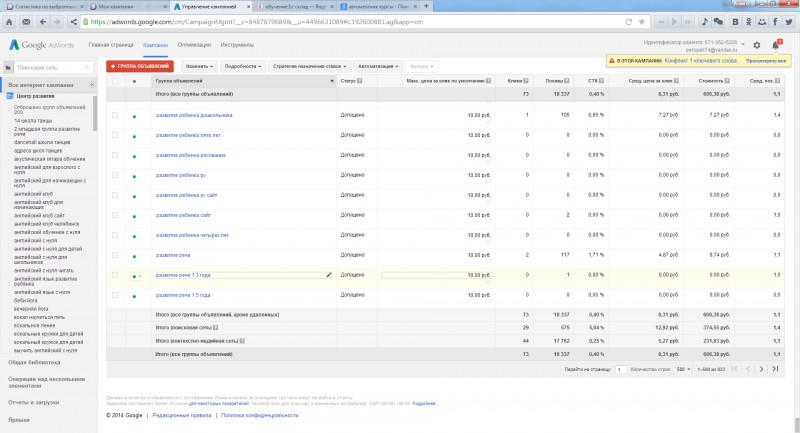The width and height of the screenshot is (800, 433).
Task: Click the red '+ Группа объявлений' button
Action: coord(140,66)
